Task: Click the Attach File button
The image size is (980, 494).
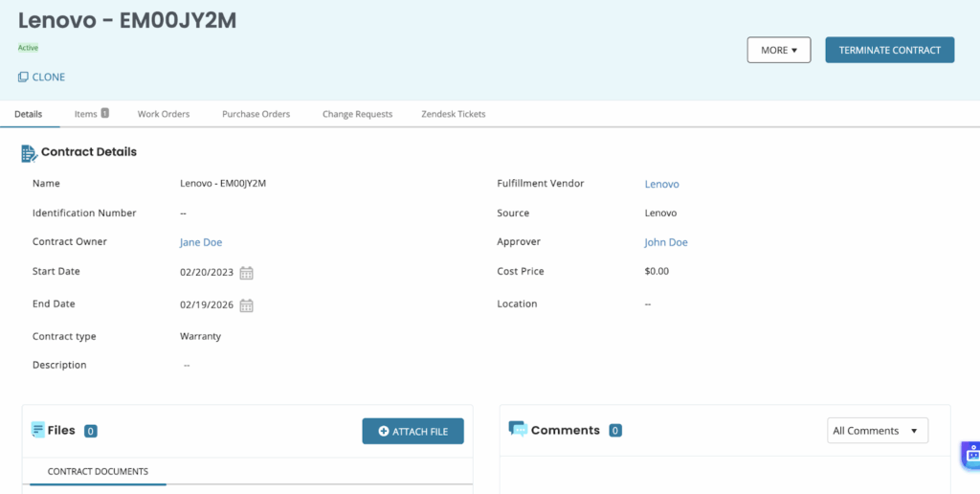Action: 413,432
